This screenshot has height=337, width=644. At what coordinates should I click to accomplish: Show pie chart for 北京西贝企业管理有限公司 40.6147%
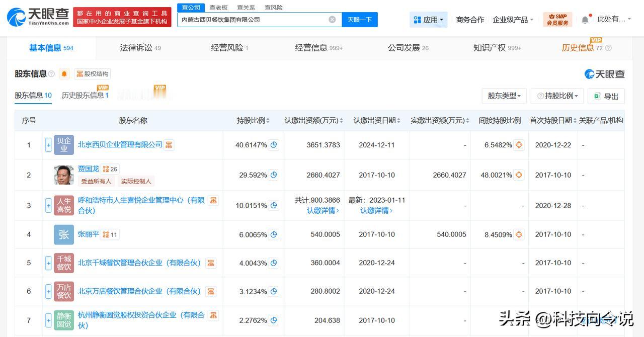tap(274, 145)
